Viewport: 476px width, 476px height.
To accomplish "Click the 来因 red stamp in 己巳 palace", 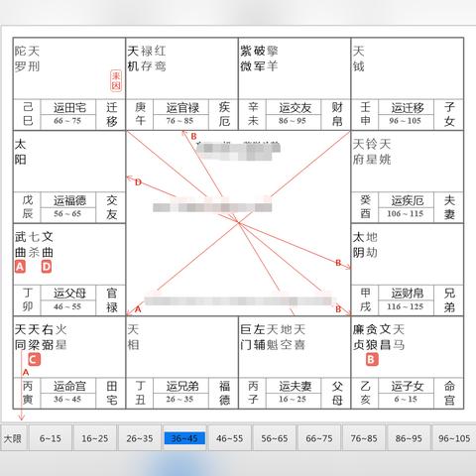I will click(116, 81).
